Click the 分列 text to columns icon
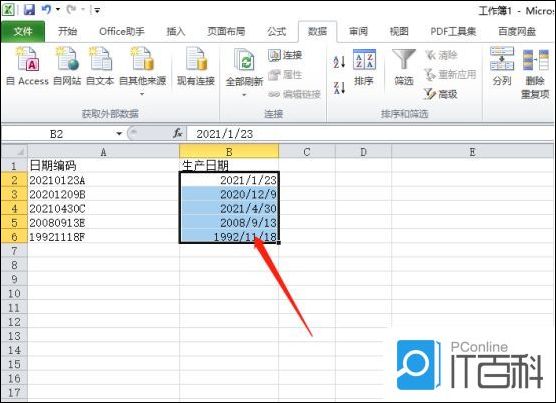556x403 pixels. coord(502,66)
